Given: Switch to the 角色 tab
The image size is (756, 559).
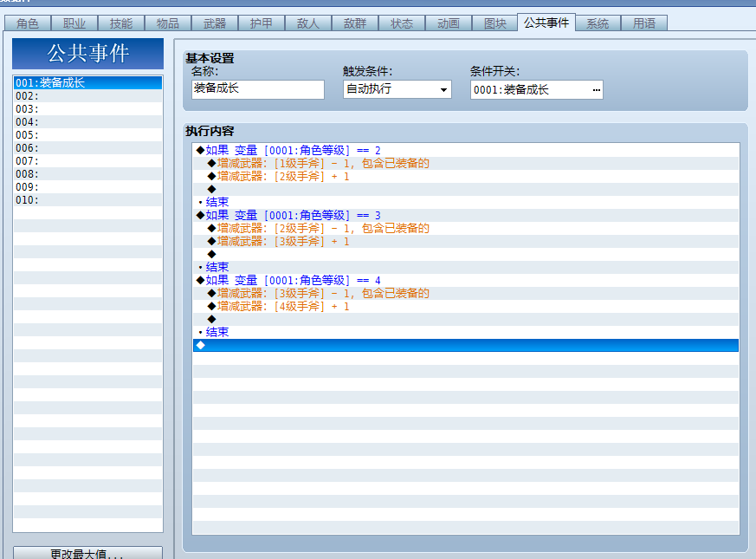Looking at the screenshot, I should [x=28, y=23].
